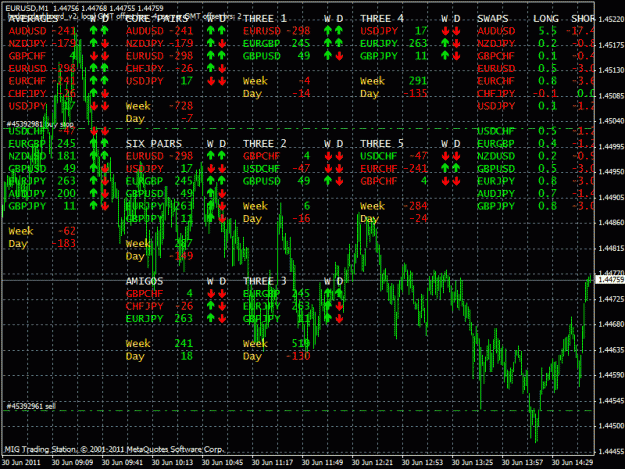Click the 30 Jun 11:17 time label on the time axis
Image resolution: width=625 pixels, height=469 pixels.
coord(272,462)
